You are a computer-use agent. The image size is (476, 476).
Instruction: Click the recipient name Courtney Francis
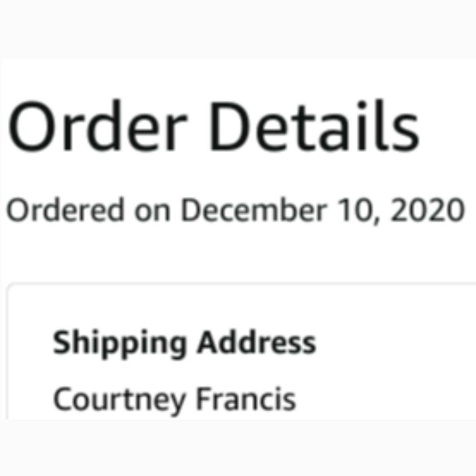click(x=175, y=399)
